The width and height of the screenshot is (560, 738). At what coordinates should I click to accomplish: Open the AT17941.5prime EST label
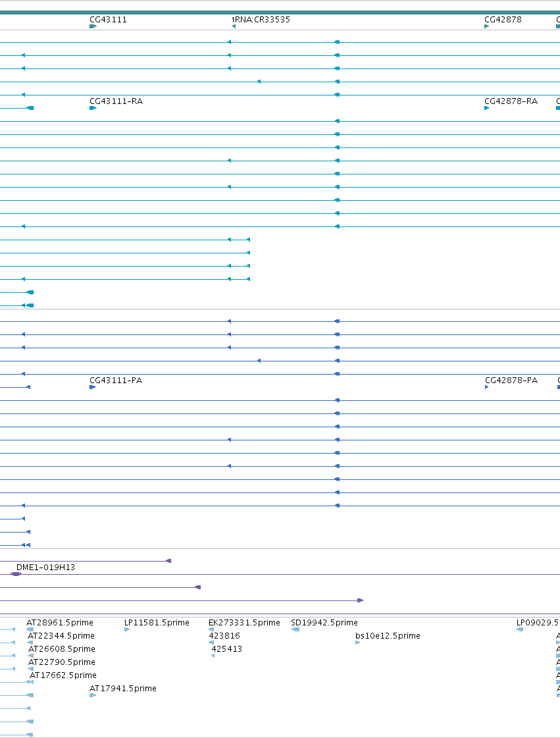coord(123,689)
